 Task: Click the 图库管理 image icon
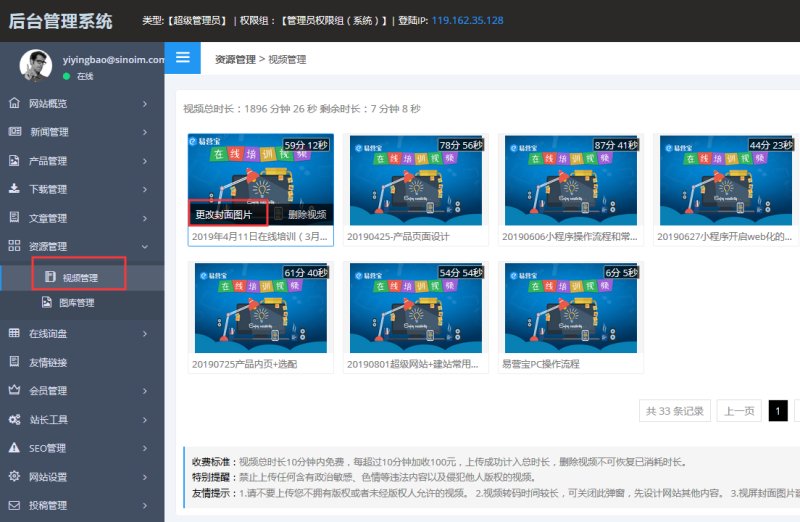click(46, 303)
